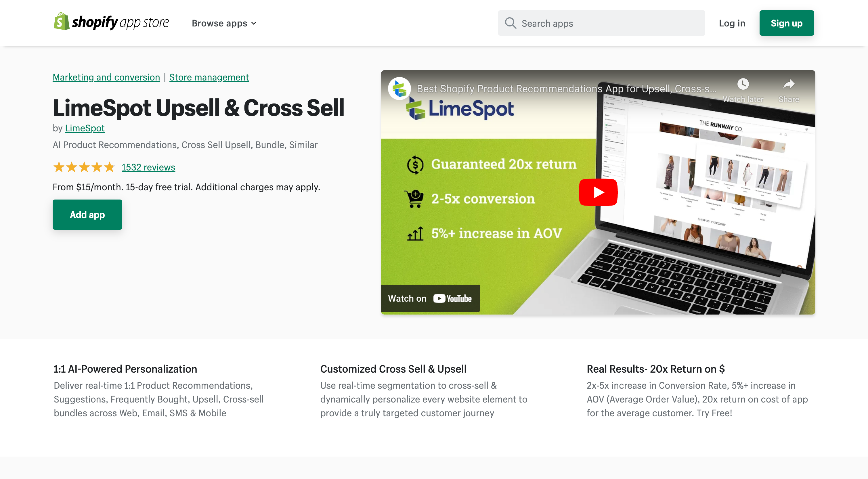This screenshot has height=479, width=868.
Task: Click the Search apps input field
Action: click(602, 23)
